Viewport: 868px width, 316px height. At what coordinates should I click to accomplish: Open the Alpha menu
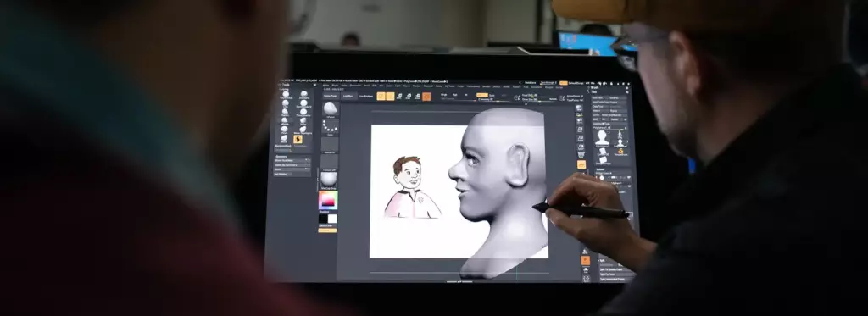click(x=325, y=86)
